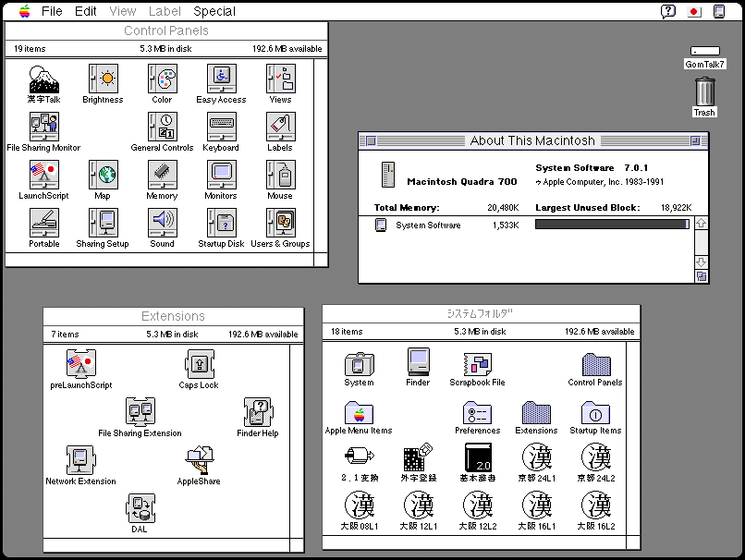Open the Sharing Setup panel

pos(104,223)
